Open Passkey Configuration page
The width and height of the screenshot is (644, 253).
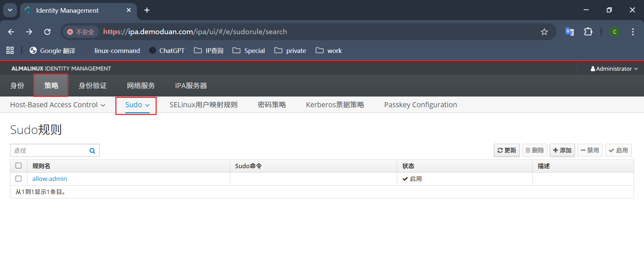421,105
